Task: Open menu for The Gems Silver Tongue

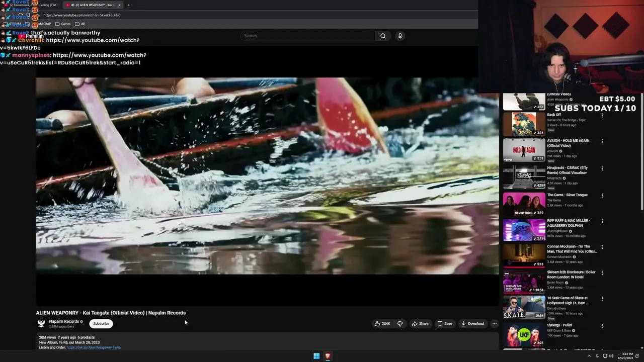Action: (x=602, y=196)
